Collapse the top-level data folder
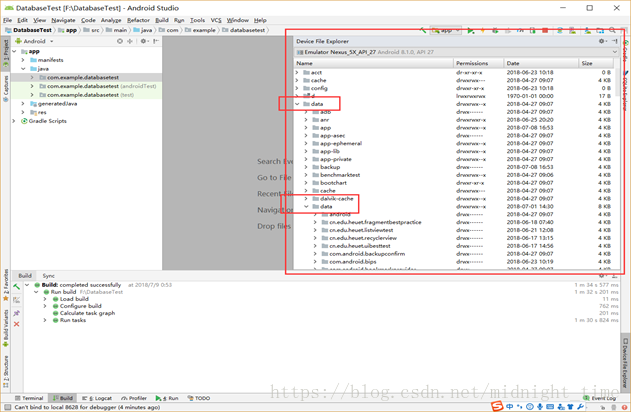Image resolution: width=631 pixels, height=412 pixels. click(297, 104)
